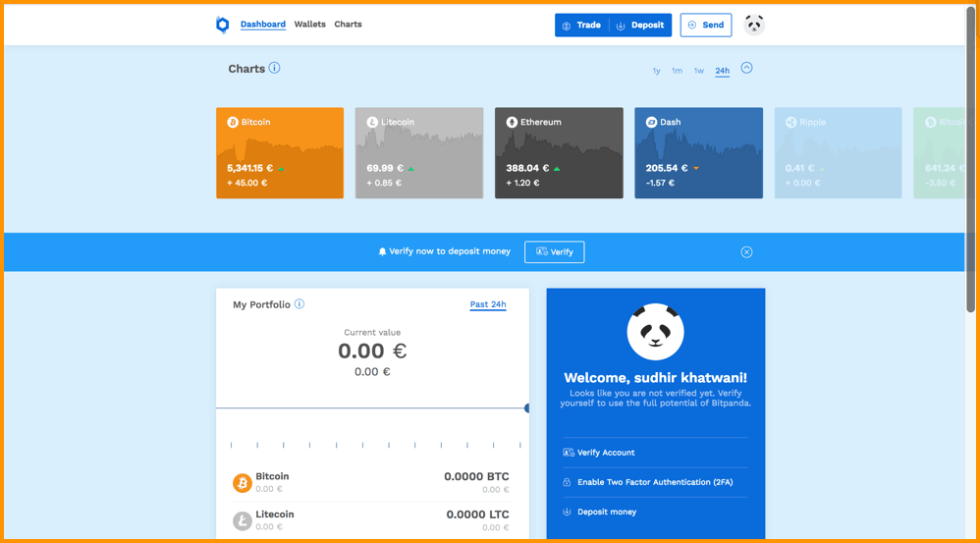Click the Litecoin icon on grey card

(x=372, y=123)
